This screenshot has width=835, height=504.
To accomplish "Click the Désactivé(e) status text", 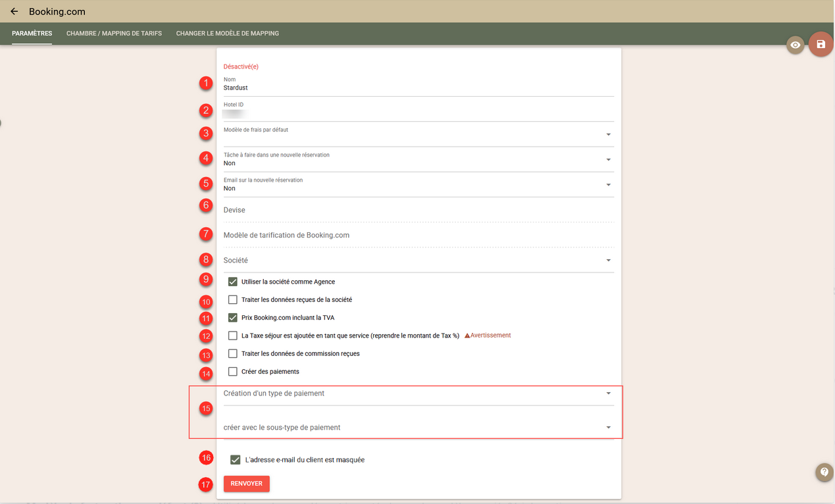I will (241, 66).
